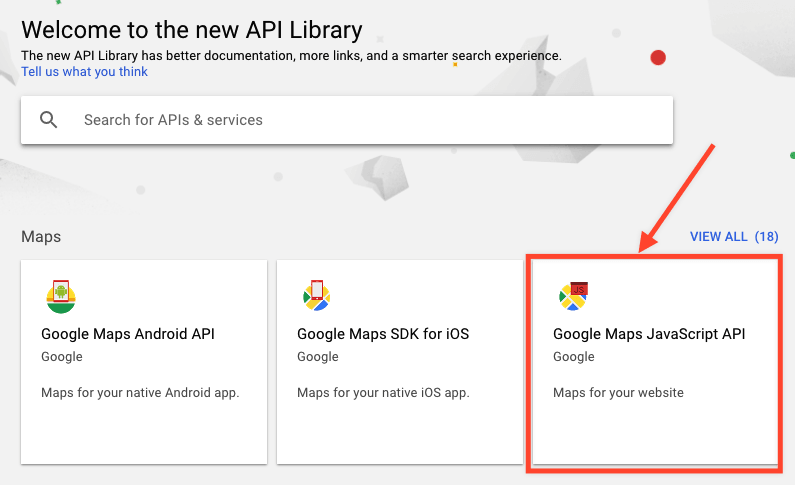Select the Maps for your website description
The width and height of the screenshot is (795, 485).
(618, 393)
